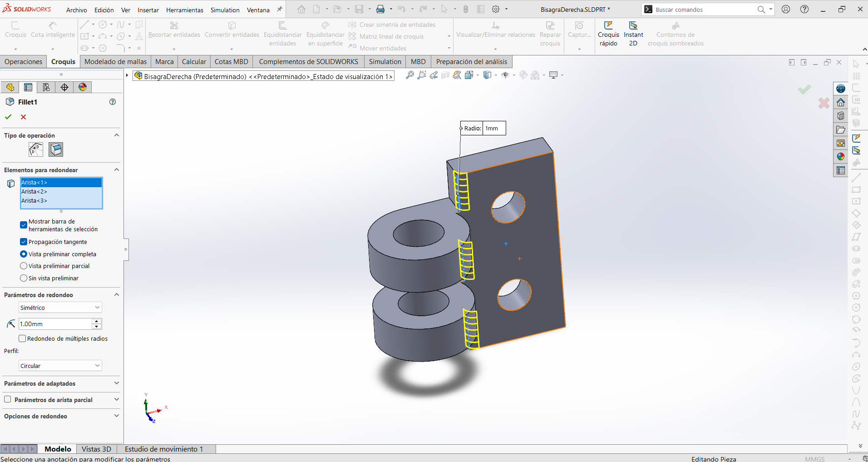Increase the radius spinner value

tap(97, 321)
